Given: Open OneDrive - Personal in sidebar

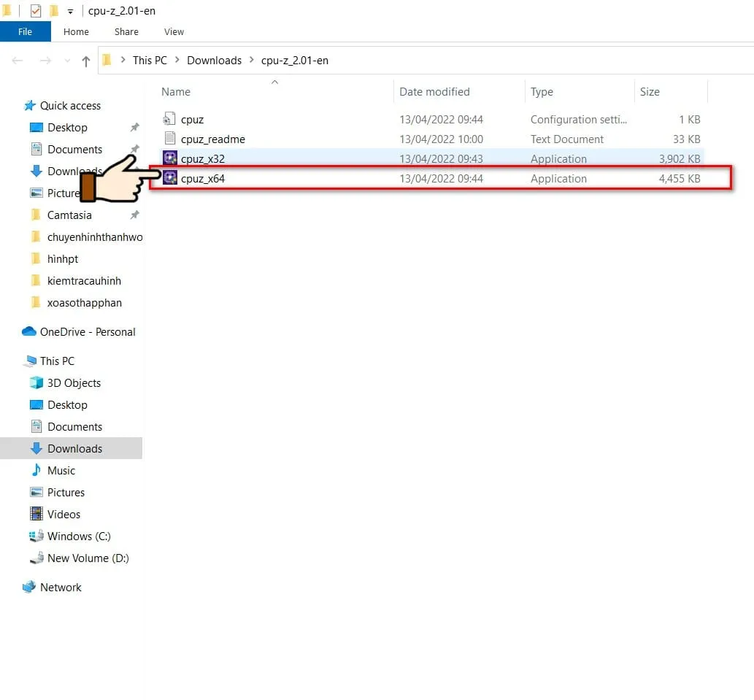Looking at the screenshot, I should pyautogui.click(x=88, y=332).
